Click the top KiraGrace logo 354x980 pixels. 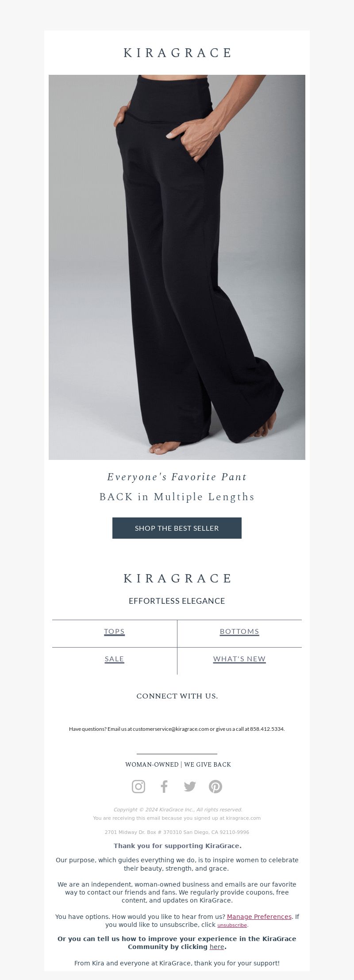point(177,53)
